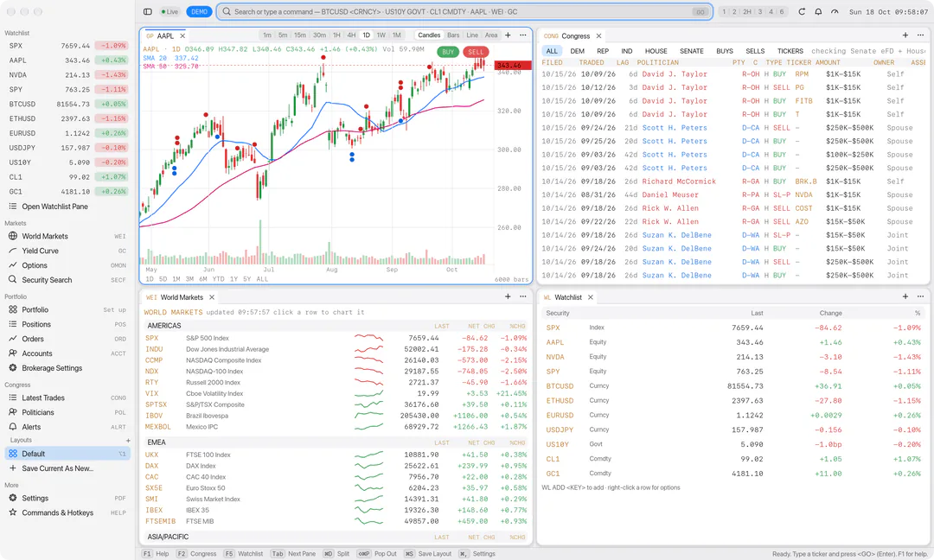This screenshot has width=934, height=560.
Task: Select layout preset 6
Action: click(782, 11)
